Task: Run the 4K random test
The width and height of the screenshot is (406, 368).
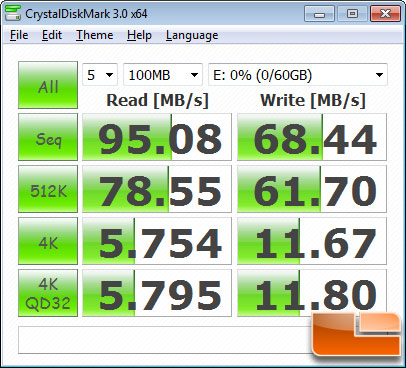Action: coord(48,241)
